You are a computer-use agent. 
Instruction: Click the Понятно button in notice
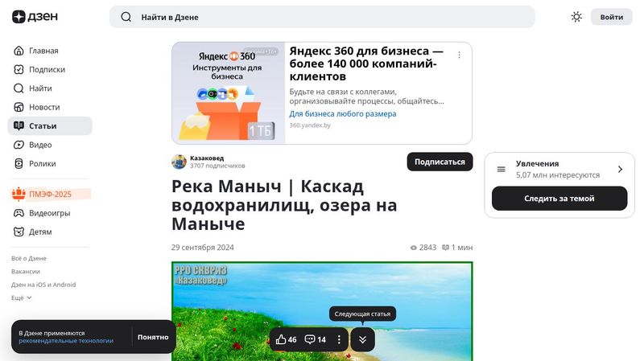153,337
